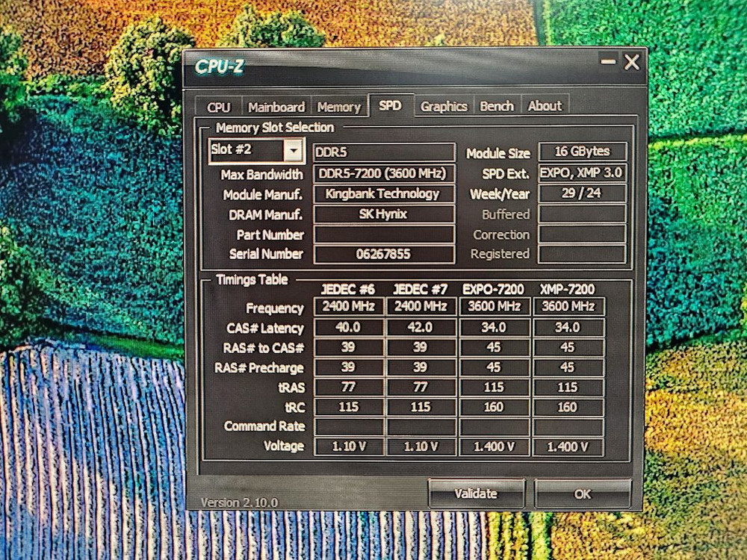The height and width of the screenshot is (560, 747).
Task: Select the SPD tab
Action: [390, 105]
